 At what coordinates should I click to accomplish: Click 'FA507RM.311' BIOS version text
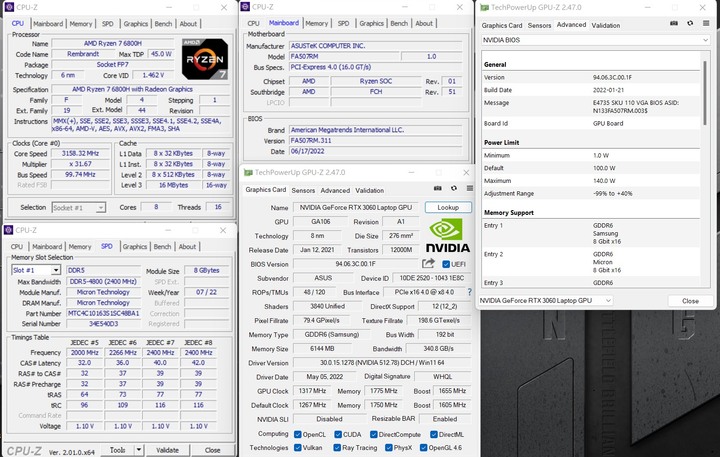(x=311, y=141)
